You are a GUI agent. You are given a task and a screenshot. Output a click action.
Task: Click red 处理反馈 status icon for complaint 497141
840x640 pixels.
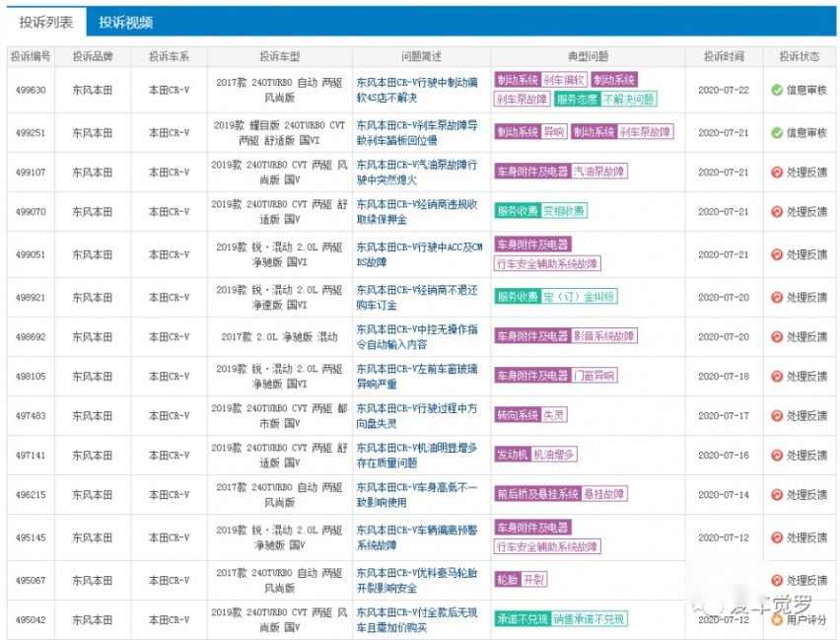pyautogui.click(x=777, y=455)
